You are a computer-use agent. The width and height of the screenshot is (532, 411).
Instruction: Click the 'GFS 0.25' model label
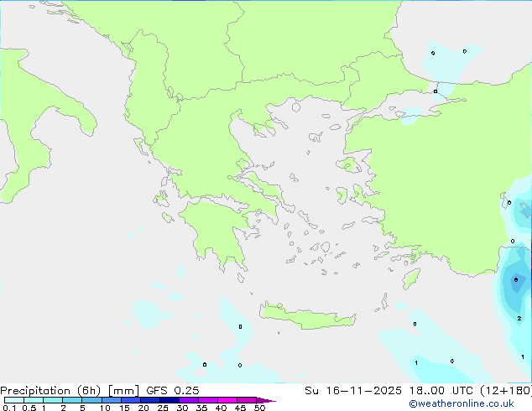(x=173, y=391)
